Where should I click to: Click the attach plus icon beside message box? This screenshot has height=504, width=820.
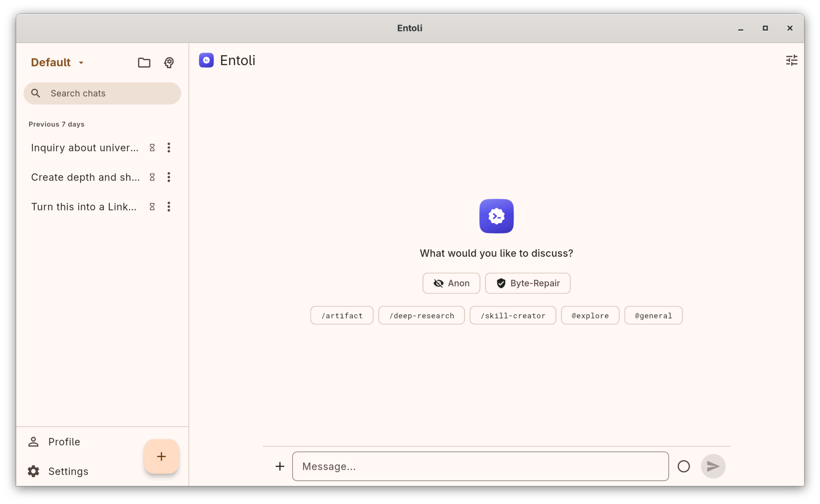point(280,466)
